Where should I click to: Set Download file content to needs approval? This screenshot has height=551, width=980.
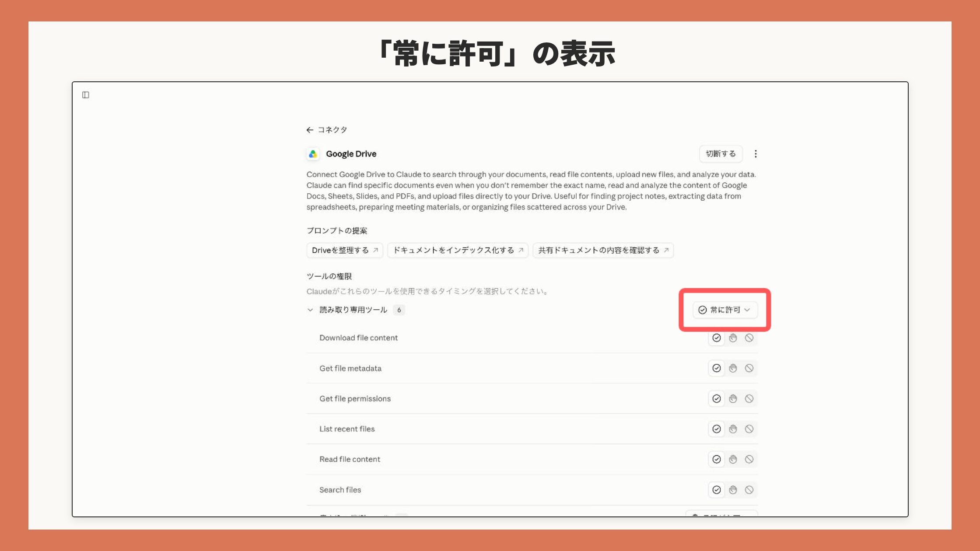(733, 338)
